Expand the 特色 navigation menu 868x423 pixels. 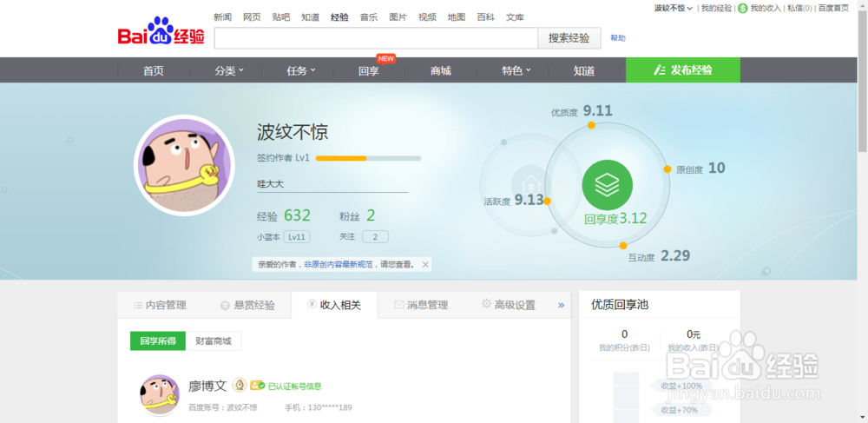pyautogui.click(x=516, y=70)
